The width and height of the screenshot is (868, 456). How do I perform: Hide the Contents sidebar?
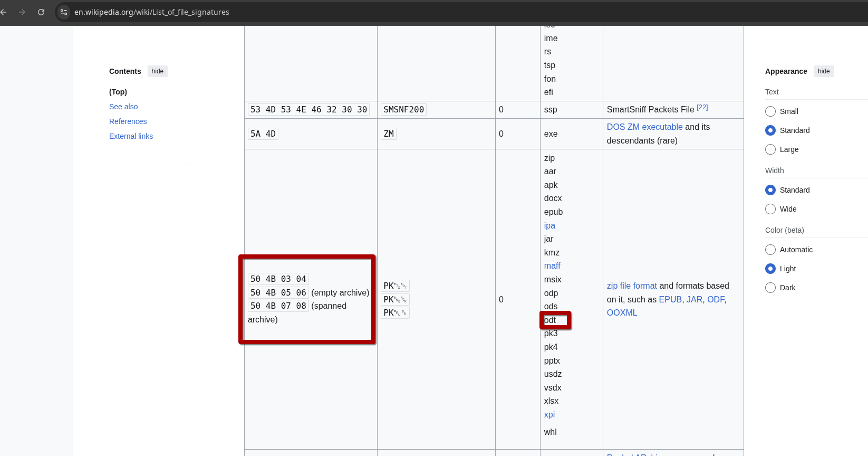tap(157, 71)
